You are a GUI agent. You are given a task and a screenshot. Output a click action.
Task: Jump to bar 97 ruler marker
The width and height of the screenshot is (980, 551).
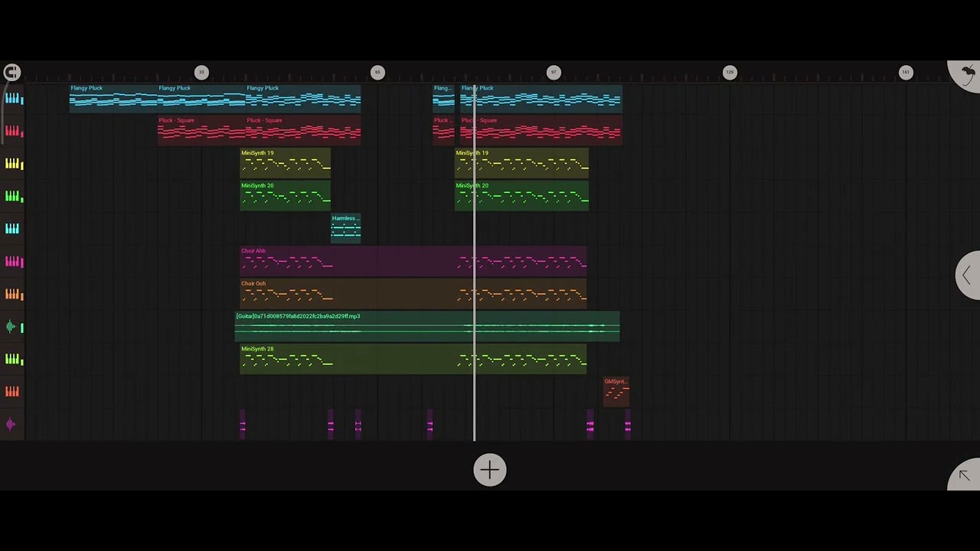coord(554,73)
